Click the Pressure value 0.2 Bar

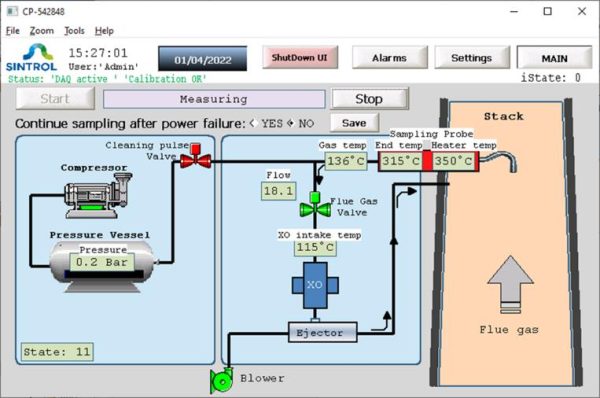point(101,263)
